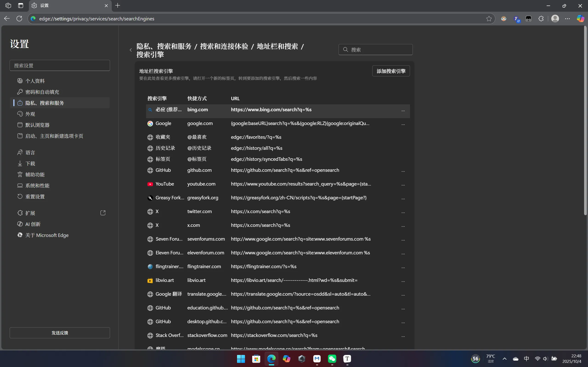Click the tab actions icon top-left
Screen dimensions: 588x367
pos(8,5)
